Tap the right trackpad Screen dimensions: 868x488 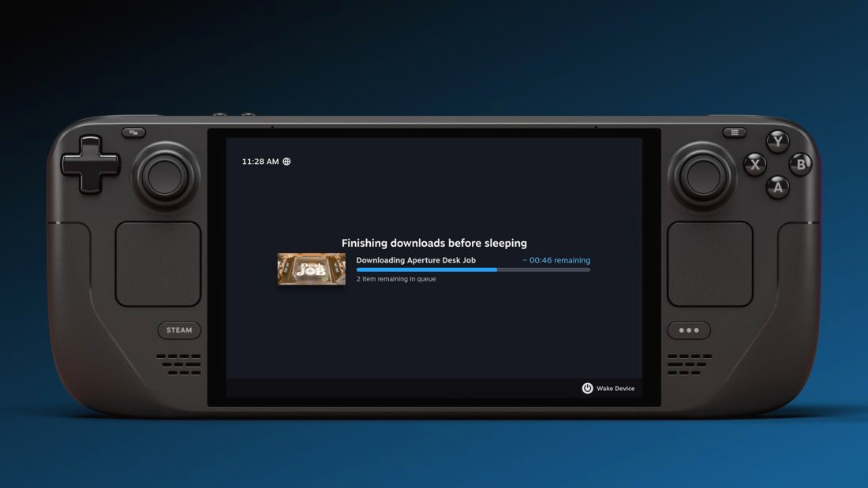click(710, 264)
